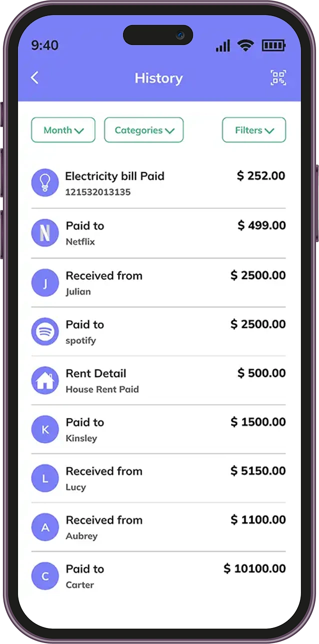Tap the Spotify logo icon
This screenshot has width=319, height=644.
pos(45,331)
